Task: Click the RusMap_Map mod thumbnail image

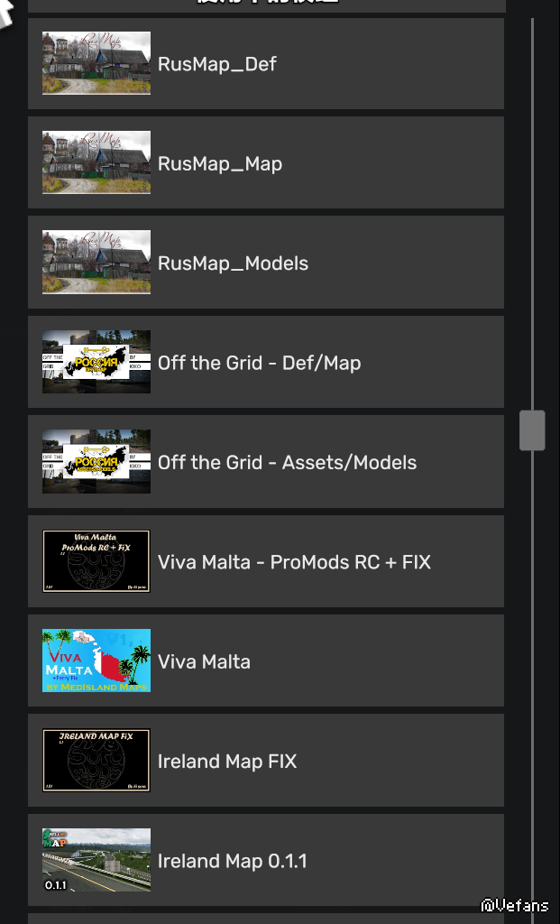Action: pyautogui.click(x=96, y=162)
